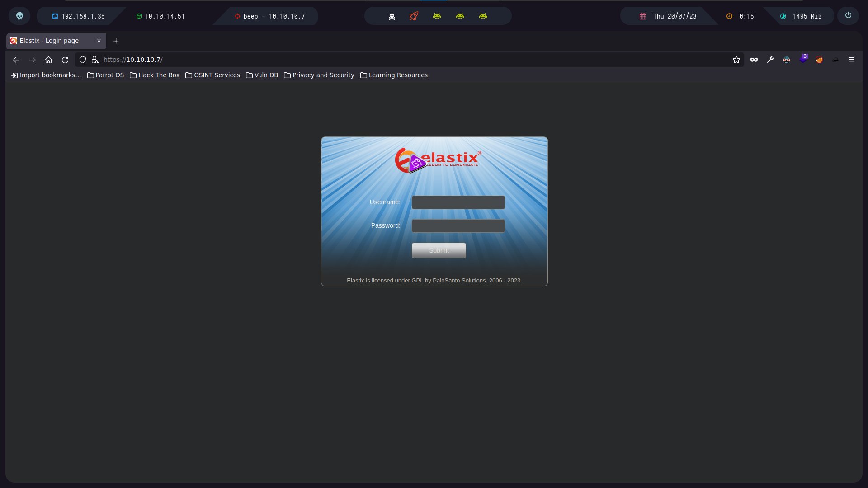
Task: Click the beep - 10.10.10.7 target indicator
Action: coord(270,16)
